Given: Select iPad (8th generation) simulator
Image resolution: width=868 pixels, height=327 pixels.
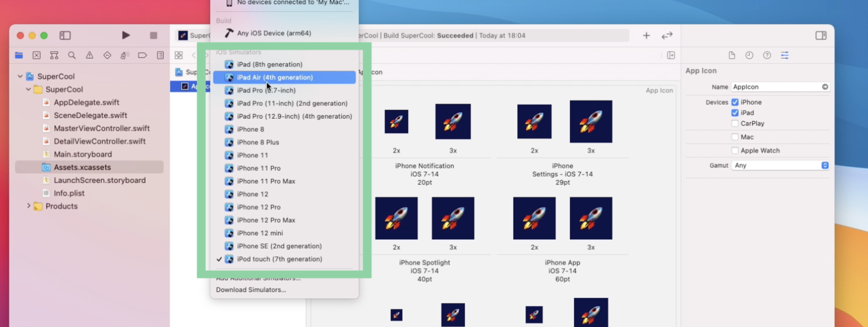Looking at the screenshot, I should click(x=285, y=64).
